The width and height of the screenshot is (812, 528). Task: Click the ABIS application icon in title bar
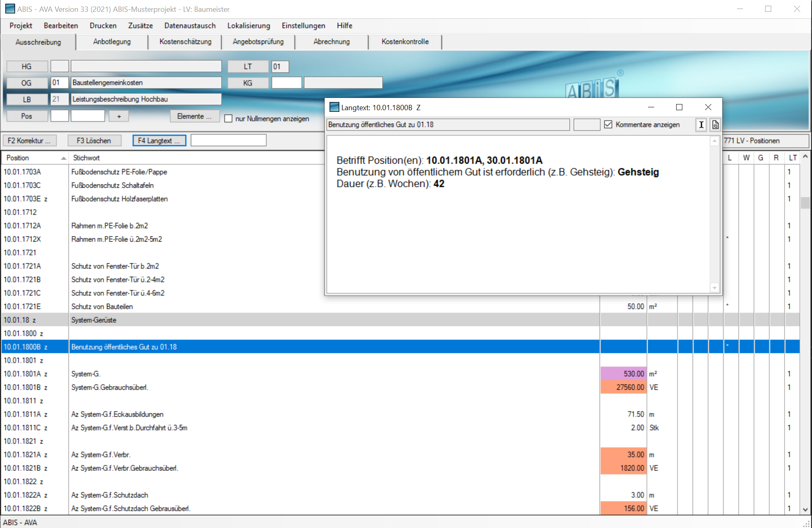[x=10, y=9]
